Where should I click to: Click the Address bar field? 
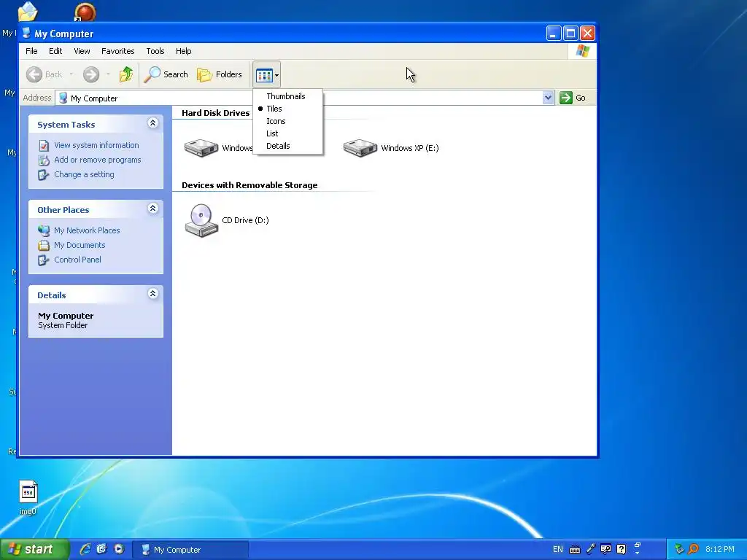coord(305,98)
